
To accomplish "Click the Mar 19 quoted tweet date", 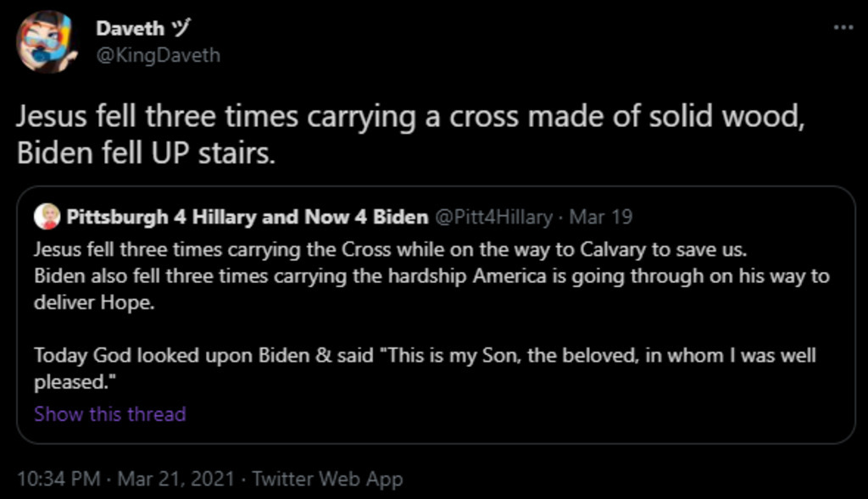I will [x=601, y=217].
